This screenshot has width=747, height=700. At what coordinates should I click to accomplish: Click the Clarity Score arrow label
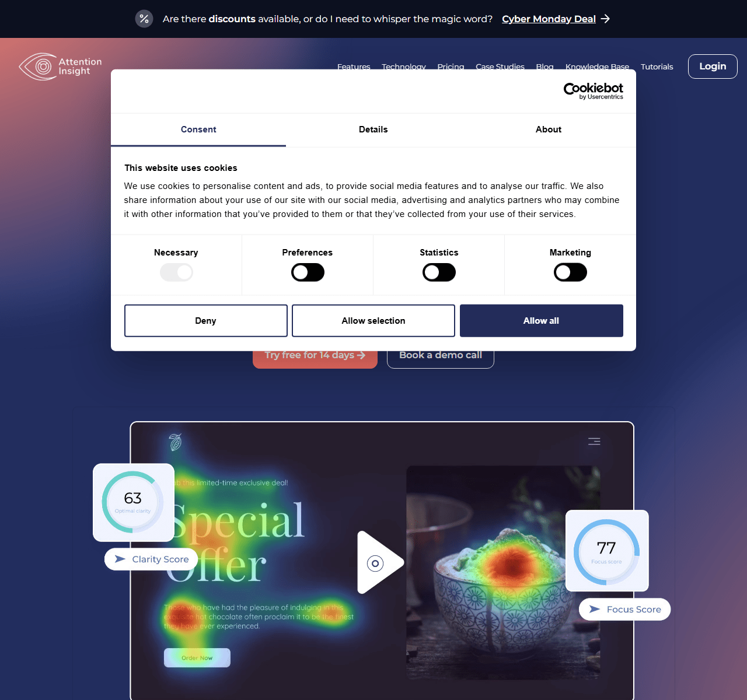point(151,559)
